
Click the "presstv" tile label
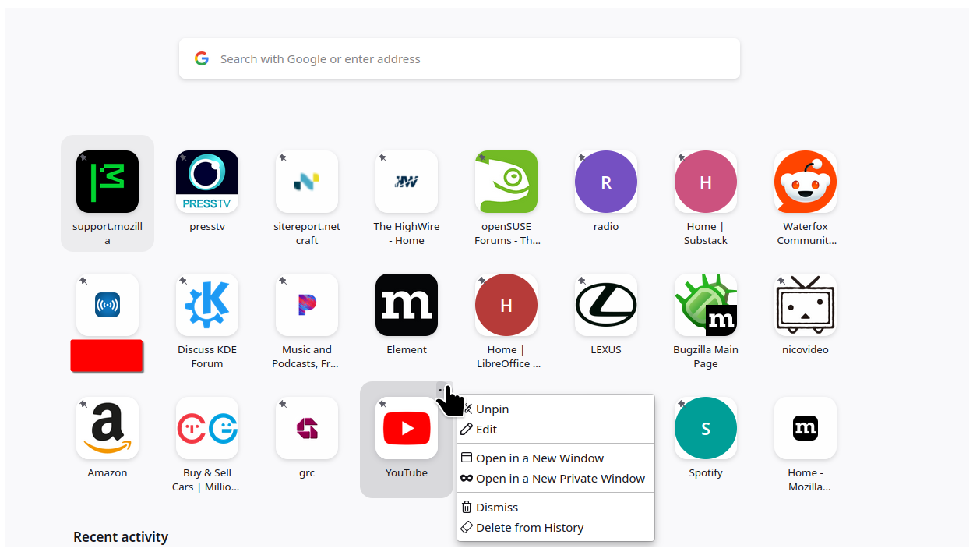tap(207, 226)
